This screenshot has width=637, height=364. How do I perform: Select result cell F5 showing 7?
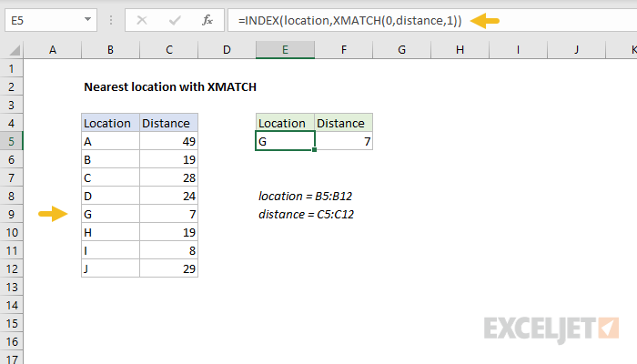point(344,141)
